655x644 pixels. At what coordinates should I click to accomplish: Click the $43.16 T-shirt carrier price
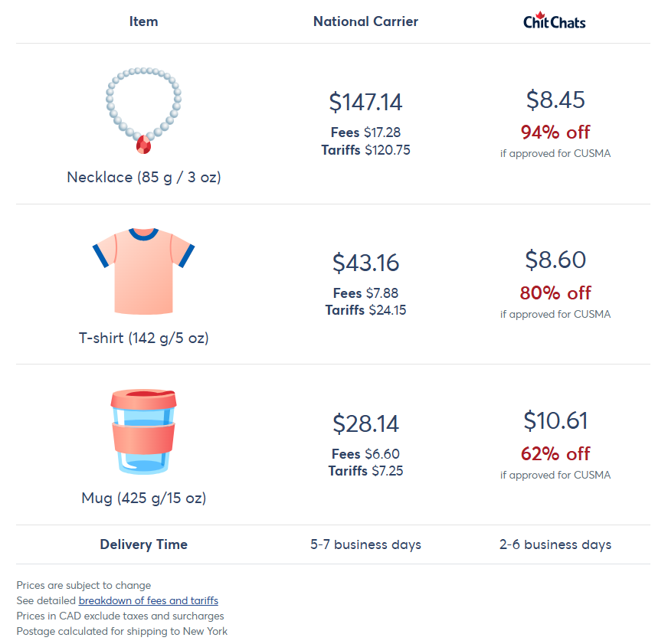[365, 263]
